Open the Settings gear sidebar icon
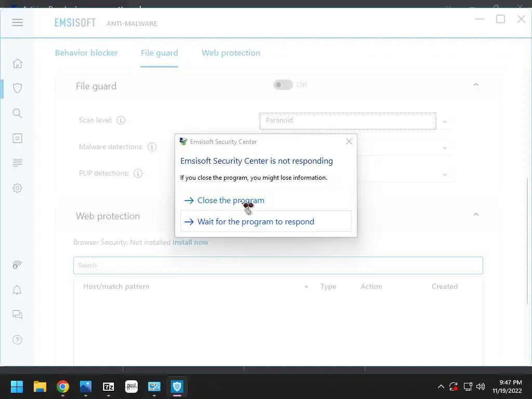This screenshot has height=399, width=532. 17,188
